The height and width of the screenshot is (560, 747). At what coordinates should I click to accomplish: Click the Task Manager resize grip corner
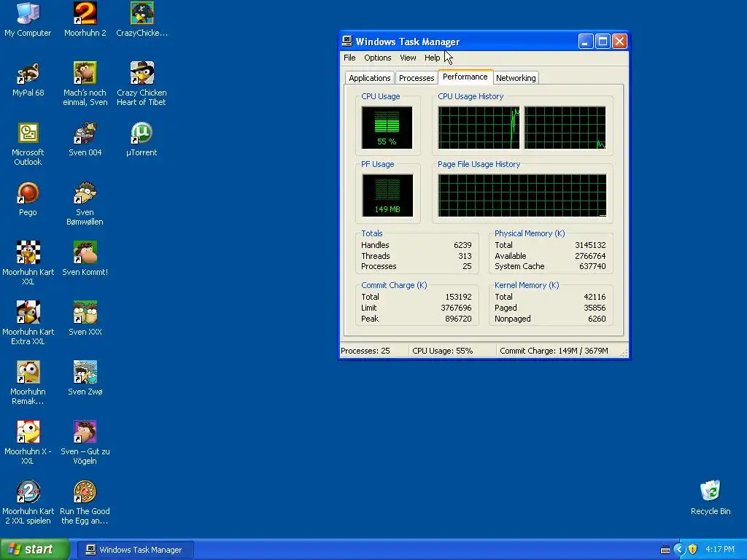tap(624, 353)
